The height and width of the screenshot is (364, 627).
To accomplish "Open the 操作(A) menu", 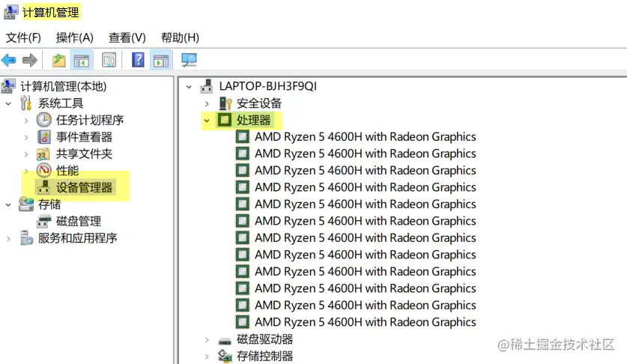I will [75, 37].
